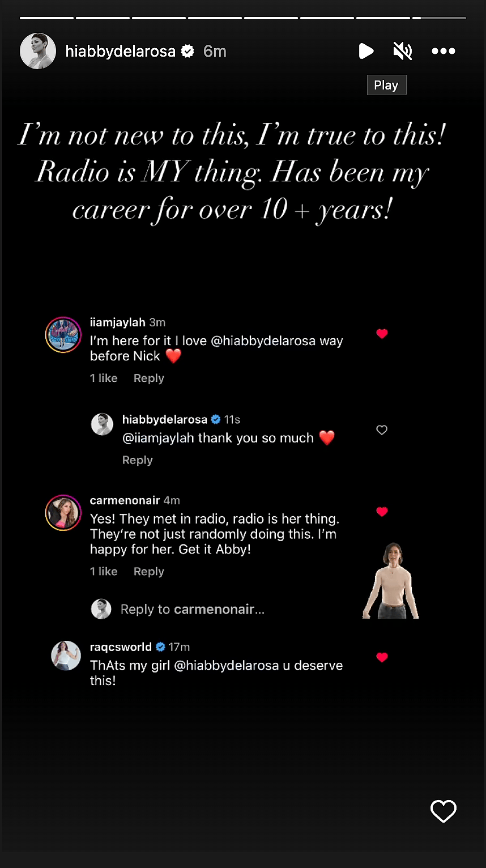Toggle heart on raqcsworld comment

point(382,657)
